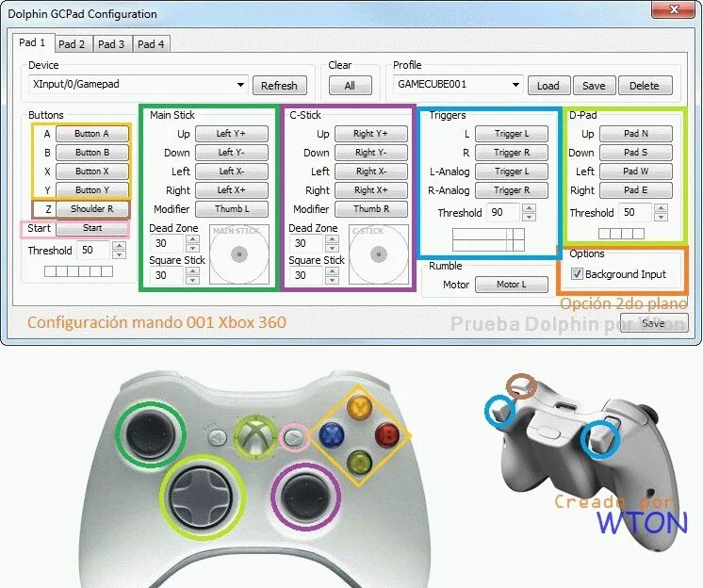This screenshot has width=703, height=588.
Task: Close the Dolphin GCPad Configuration window
Action: 674,9
